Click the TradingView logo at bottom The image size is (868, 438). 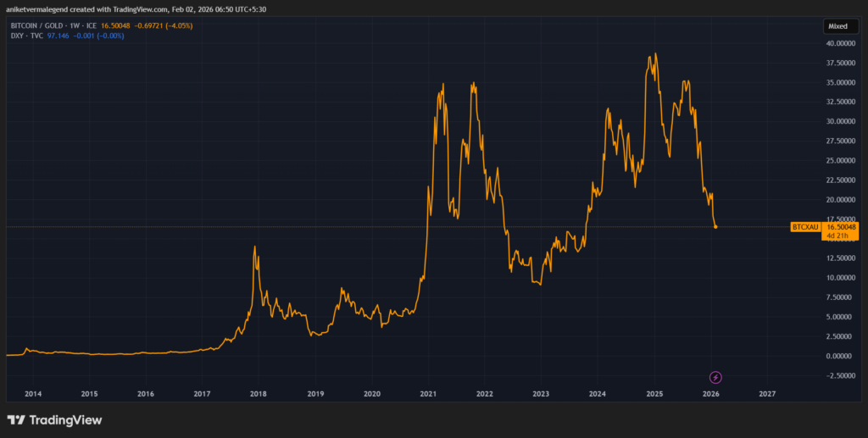point(54,419)
